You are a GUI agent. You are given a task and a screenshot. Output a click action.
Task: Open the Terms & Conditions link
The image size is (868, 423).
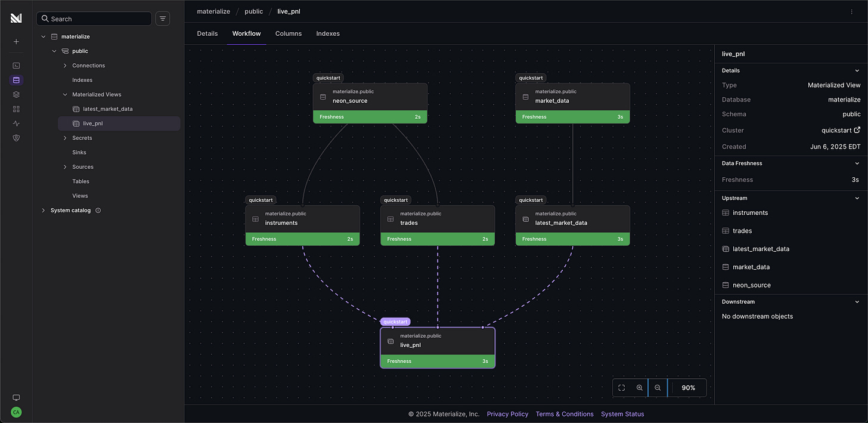point(565,414)
